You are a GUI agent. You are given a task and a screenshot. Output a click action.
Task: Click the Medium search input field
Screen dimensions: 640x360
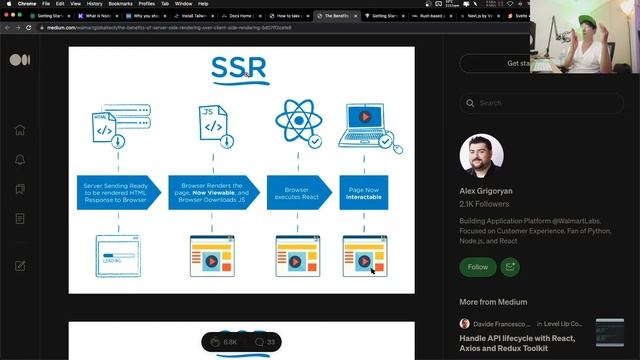[x=541, y=103]
